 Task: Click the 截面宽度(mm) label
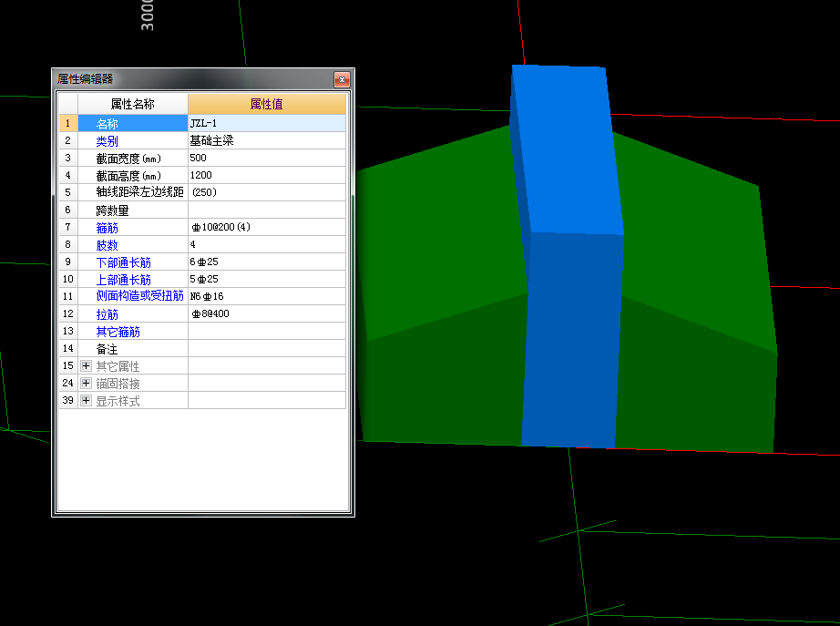[128, 159]
